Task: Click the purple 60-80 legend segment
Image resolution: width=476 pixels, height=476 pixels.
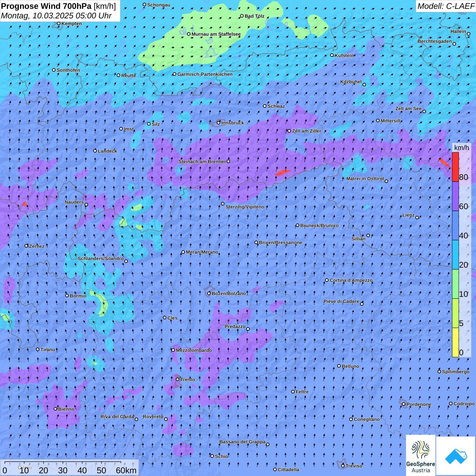Action: click(455, 197)
